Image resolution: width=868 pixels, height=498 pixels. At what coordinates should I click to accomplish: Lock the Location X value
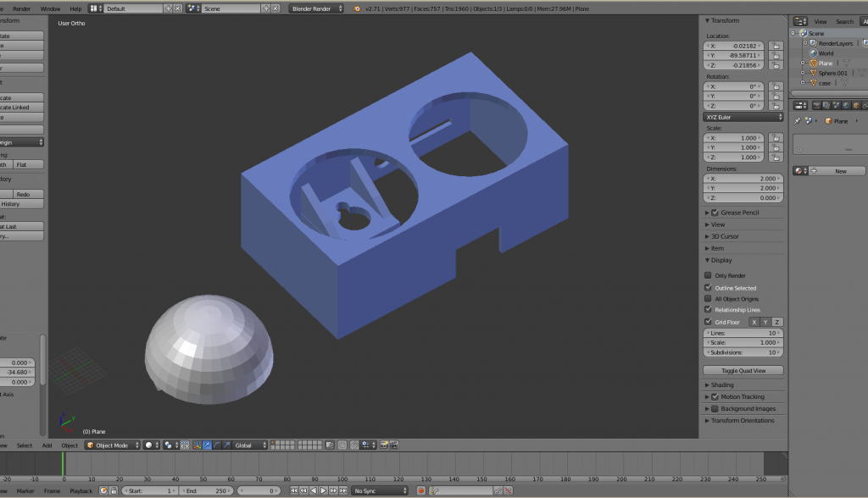click(776, 46)
